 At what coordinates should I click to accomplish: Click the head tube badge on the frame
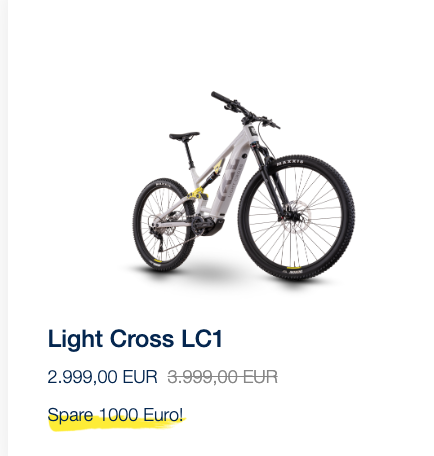click(252, 130)
